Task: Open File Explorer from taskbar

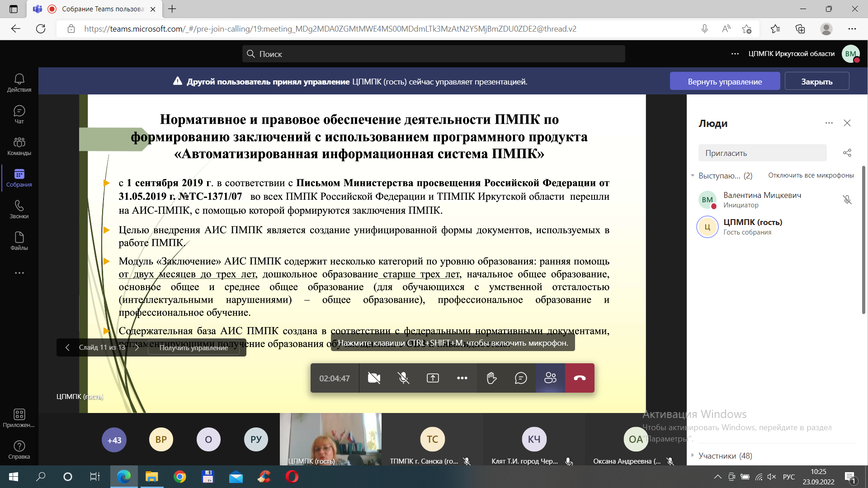Action: [151, 477]
